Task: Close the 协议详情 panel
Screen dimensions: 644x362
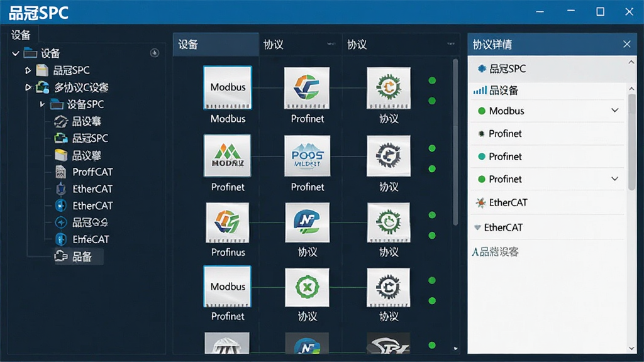Action: 627,44
